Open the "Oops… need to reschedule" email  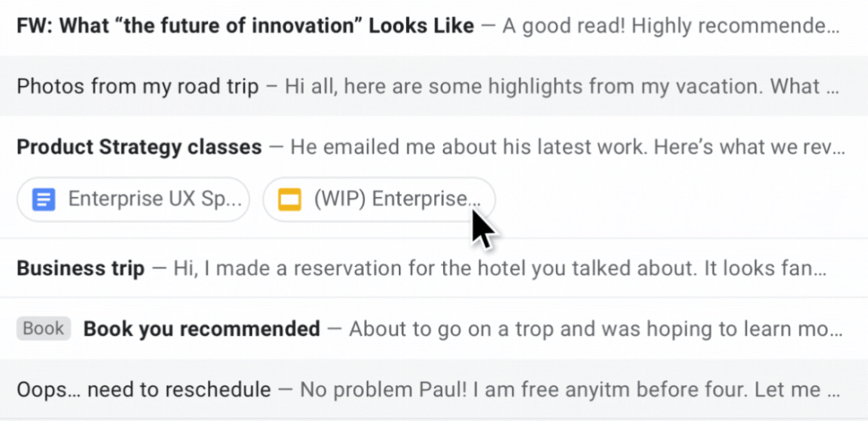[143, 389]
